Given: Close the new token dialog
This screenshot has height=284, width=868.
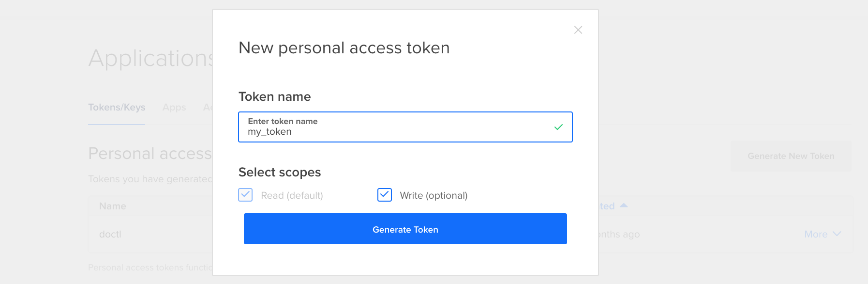Looking at the screenshot, I should click(x=578, y=30).
